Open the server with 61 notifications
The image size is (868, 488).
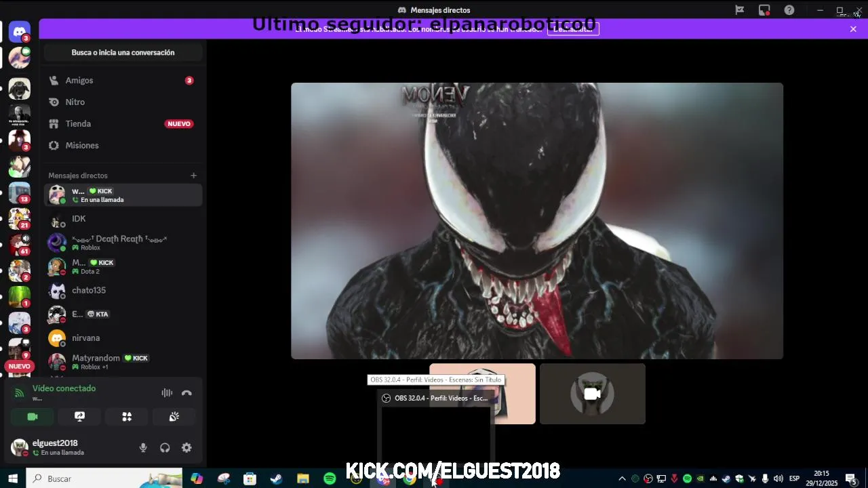pyautogui.click(x=20, y=245)
